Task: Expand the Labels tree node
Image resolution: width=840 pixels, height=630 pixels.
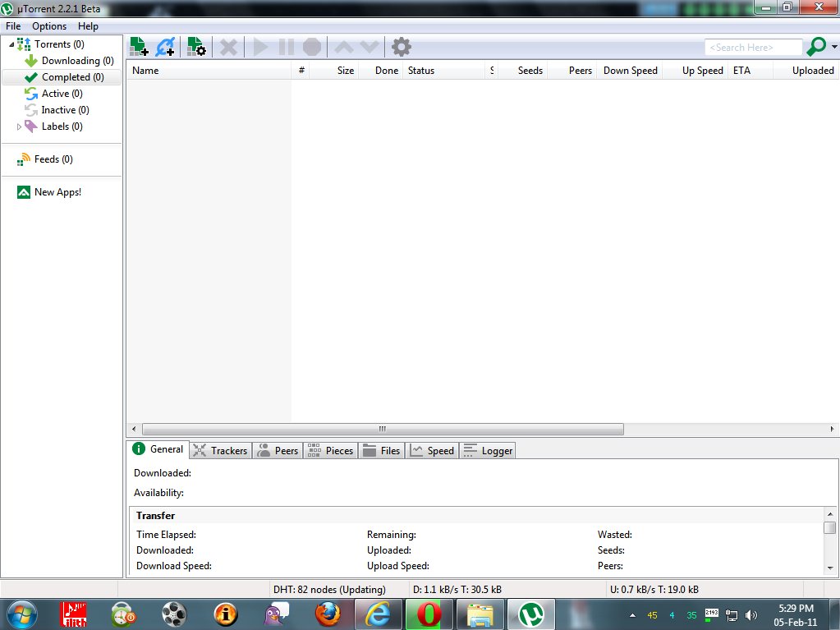Action: tap(19, 127)
